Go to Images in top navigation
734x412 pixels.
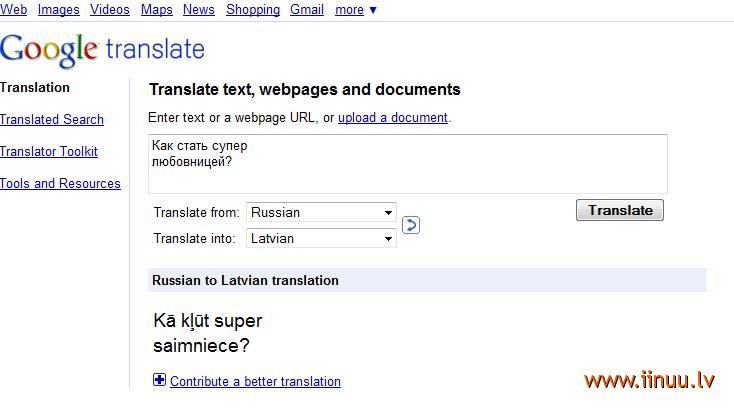[x=59, y=9]
